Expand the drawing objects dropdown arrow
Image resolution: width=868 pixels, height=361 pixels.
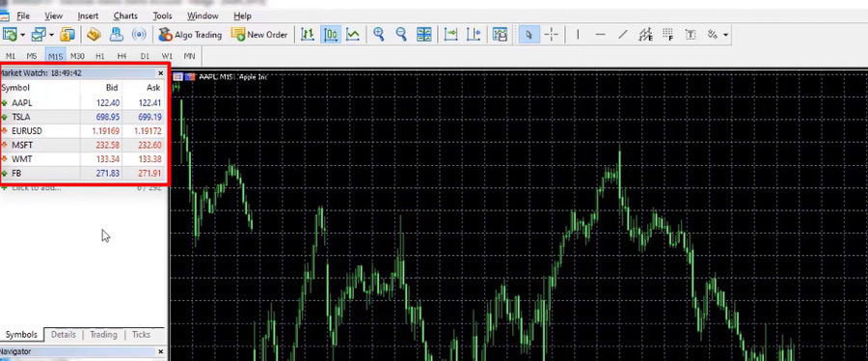pos(724,35)
